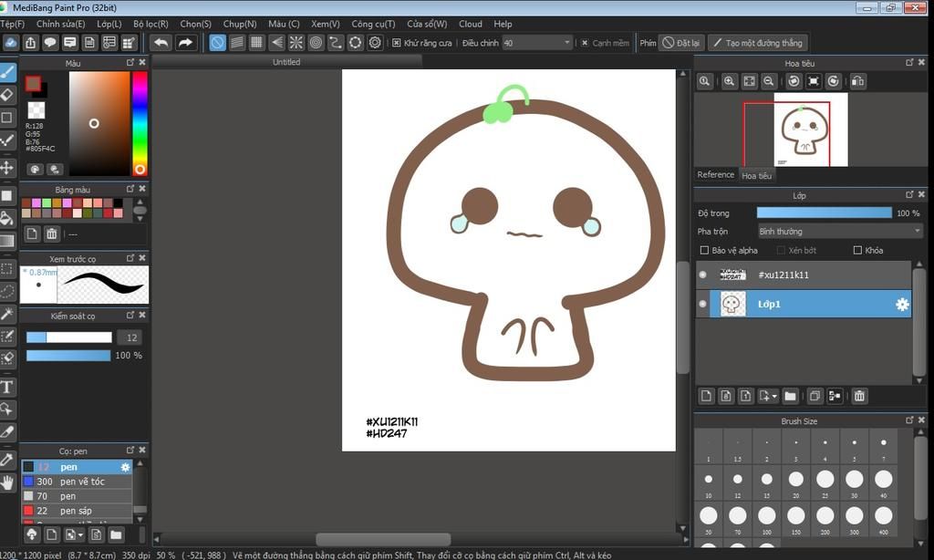Image resolution: width=934 pixels, height=560 pixels.
Task: Turn snap off with the blue snap-off toggle
Action: (x=217, y=43)
